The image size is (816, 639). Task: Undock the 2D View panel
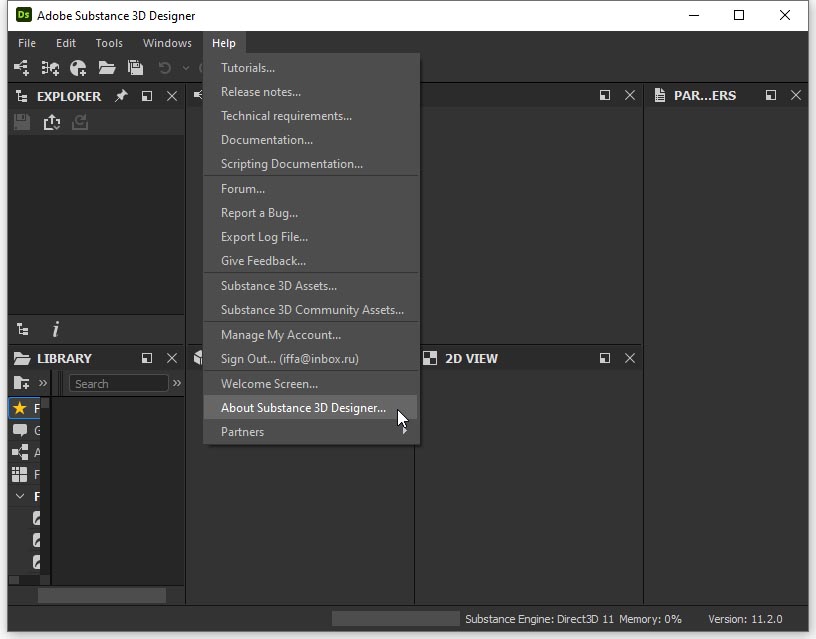click(x=605, y=358)
